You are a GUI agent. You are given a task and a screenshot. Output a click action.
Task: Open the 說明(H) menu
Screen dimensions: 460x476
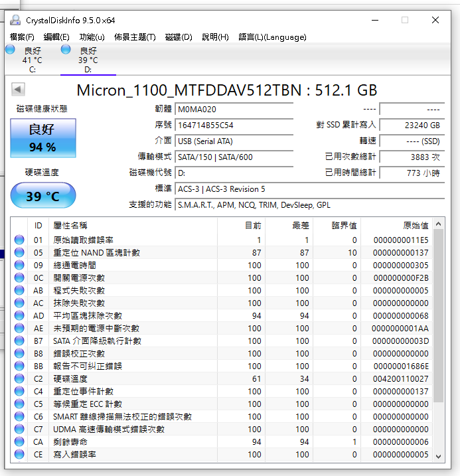[x=215, y=37]
